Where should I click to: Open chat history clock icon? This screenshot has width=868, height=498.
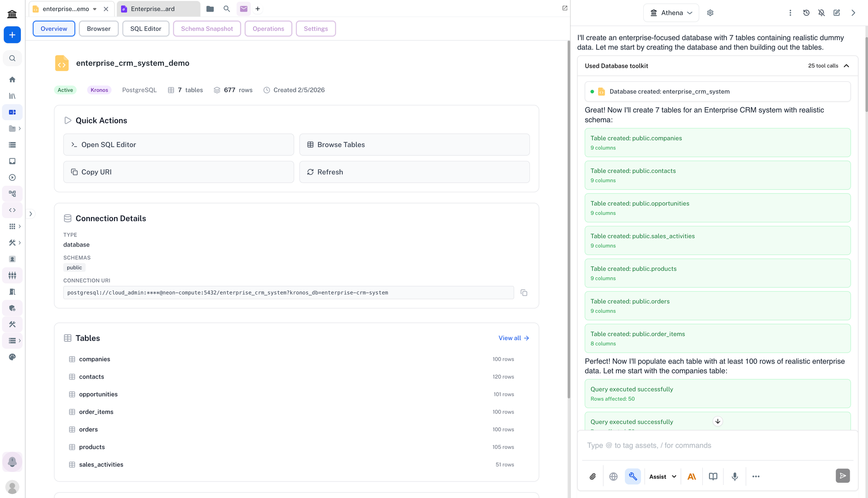[806, 13]
